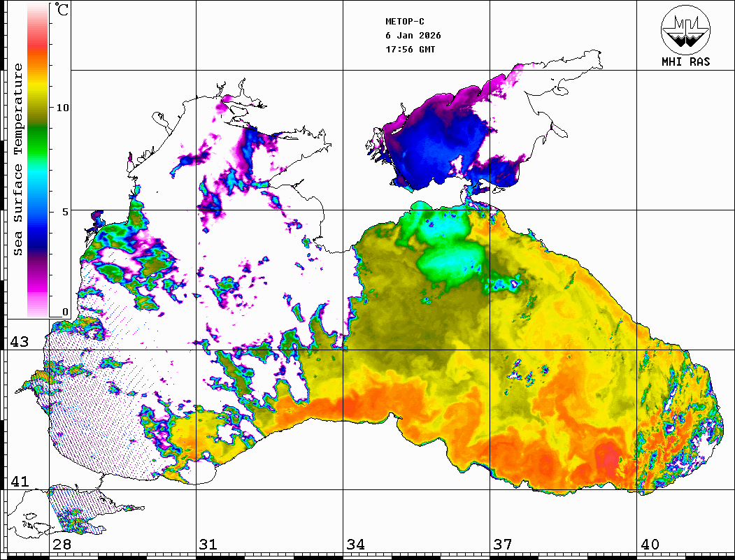Select the METOP-C satellite title
The height and width of the screenshot is (560, 735).
click(x=405, y=22)
